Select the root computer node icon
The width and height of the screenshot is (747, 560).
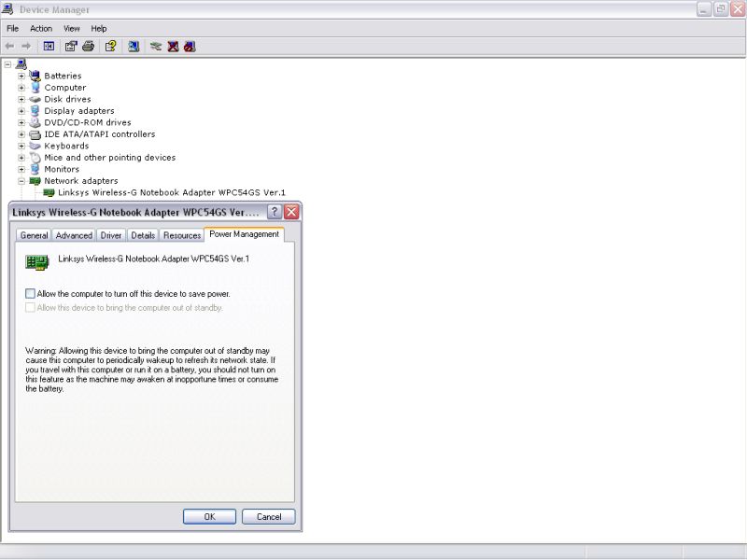tap(21, 63)
